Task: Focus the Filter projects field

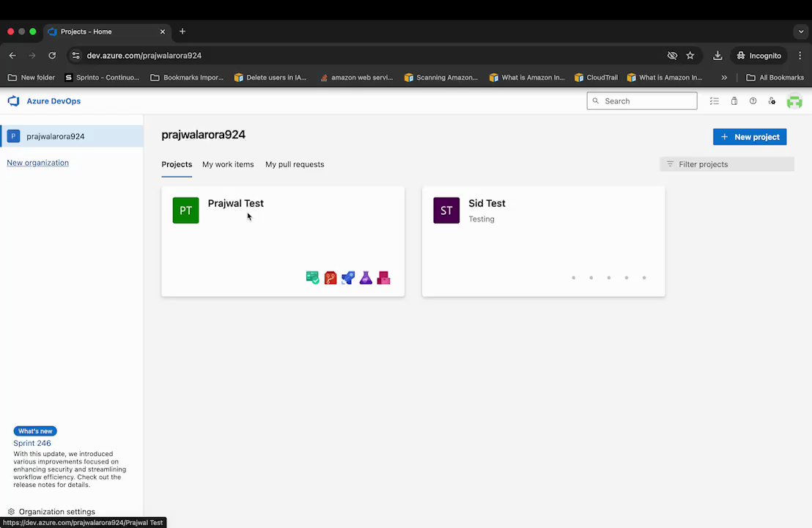Action: click(x=726, y=164)
